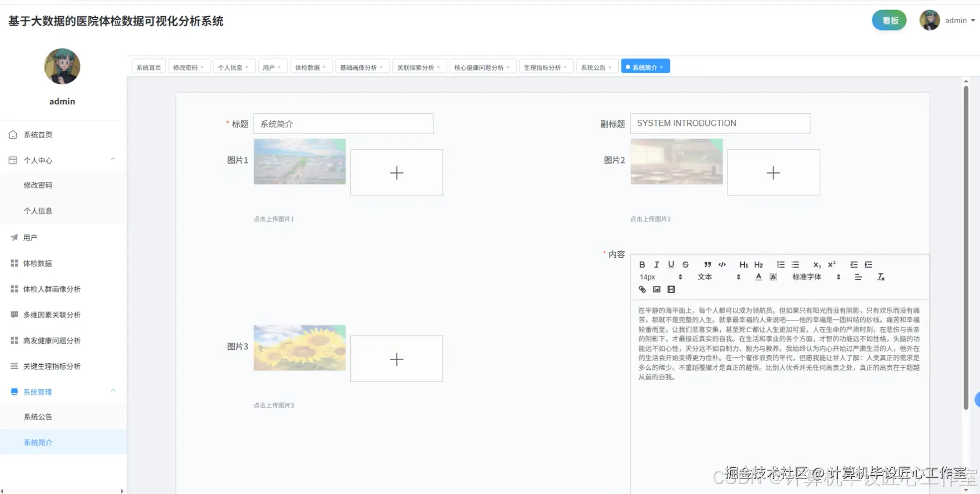This screenshot has width=980, height=494.
Task: Toggle strikethrough formatting in the editor
Action: 685,264
